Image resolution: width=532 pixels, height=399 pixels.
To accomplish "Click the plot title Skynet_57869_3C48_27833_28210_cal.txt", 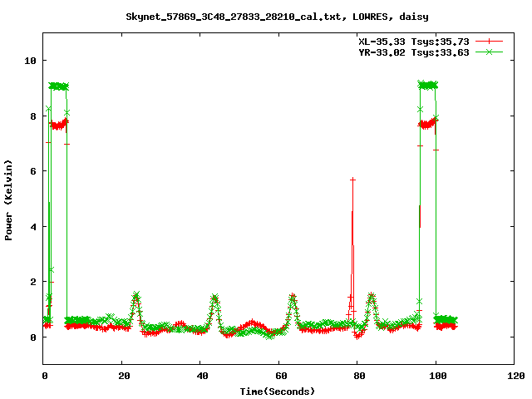I will (x=277, y=17).
